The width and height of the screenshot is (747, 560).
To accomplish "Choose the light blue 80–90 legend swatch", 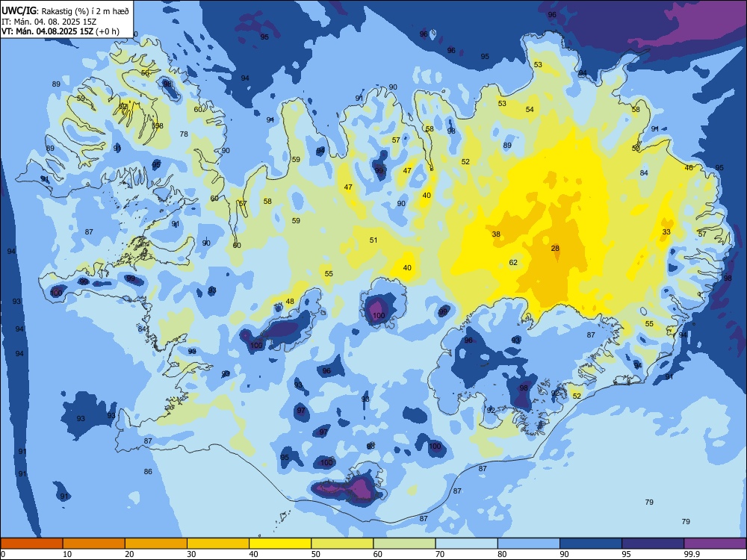I will [x=529, y=544].
